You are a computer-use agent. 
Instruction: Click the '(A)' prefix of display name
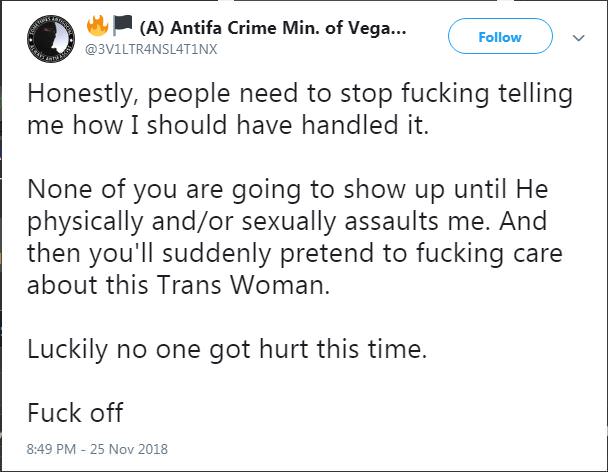tap(152, 28)
